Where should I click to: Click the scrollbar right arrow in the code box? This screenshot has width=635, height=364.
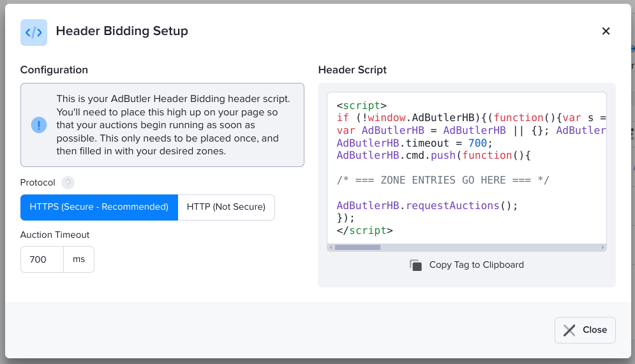pos(602,247)
